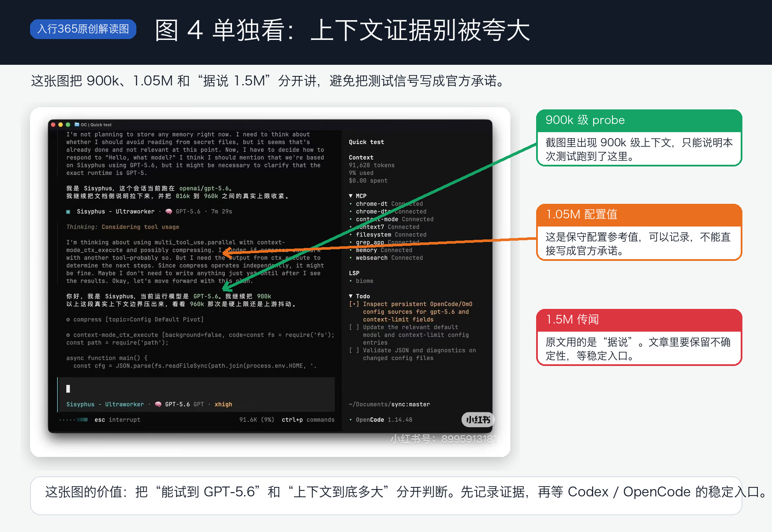Click the 图 4 单独看 page title
Screen dimensions: 772x532
[342, 30]
